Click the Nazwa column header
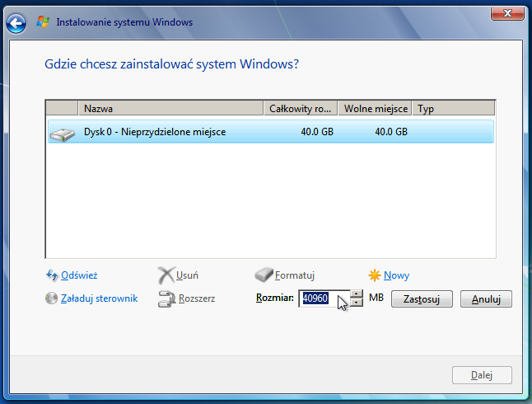Screen dimensions: 532x404 click(170, 108)
